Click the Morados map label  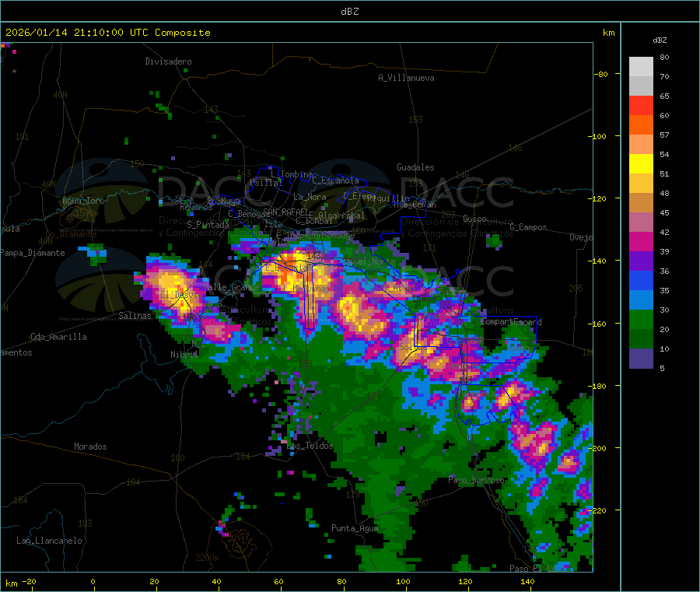(90, 447)
